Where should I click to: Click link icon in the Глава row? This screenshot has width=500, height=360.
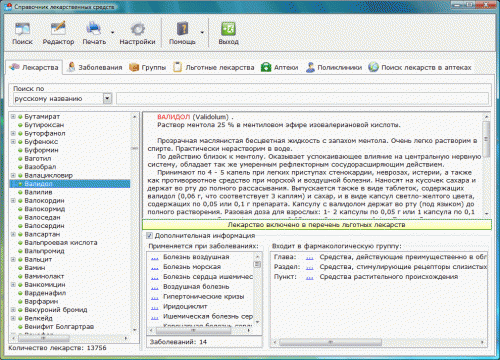(x=310, y=258)
